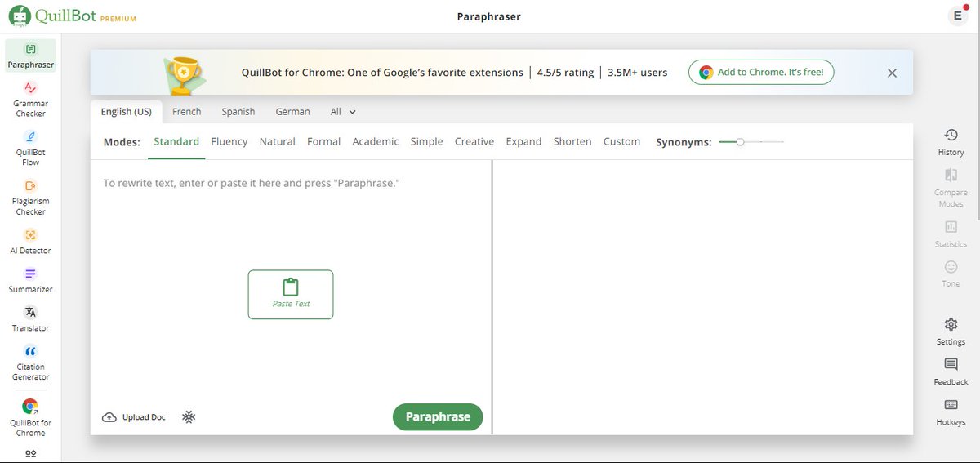Open the Summarizer tool
Viewport: 980px width, 463px height.
click(30, 280)
